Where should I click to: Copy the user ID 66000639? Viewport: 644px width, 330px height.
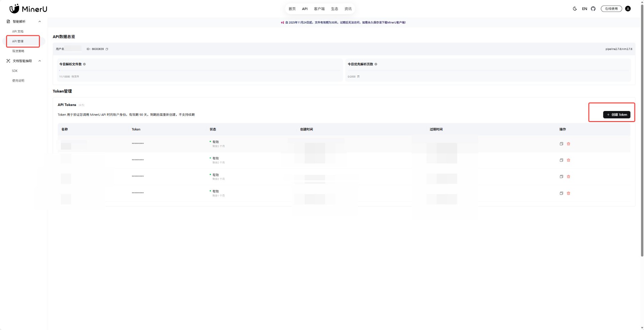(107, 49)
